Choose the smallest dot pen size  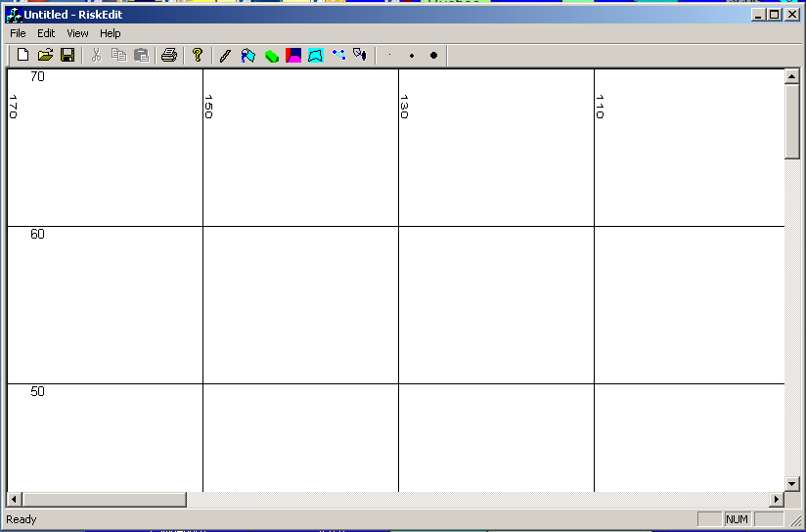click(389, 55)
